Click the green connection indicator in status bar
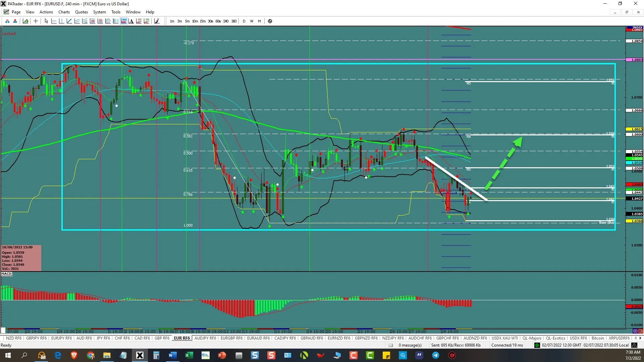 pos(537,345)
